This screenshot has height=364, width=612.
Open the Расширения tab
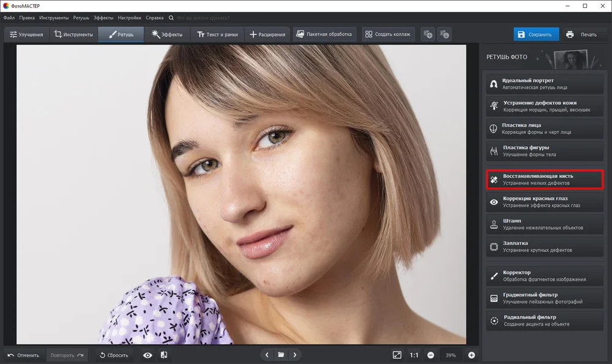[x=267, y=34]
